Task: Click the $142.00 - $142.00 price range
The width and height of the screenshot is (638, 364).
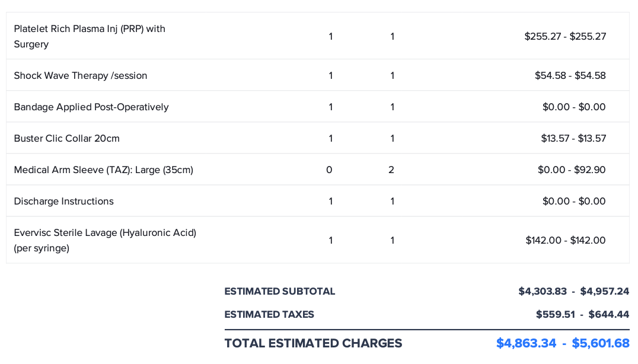Action: tap(566, 240)
